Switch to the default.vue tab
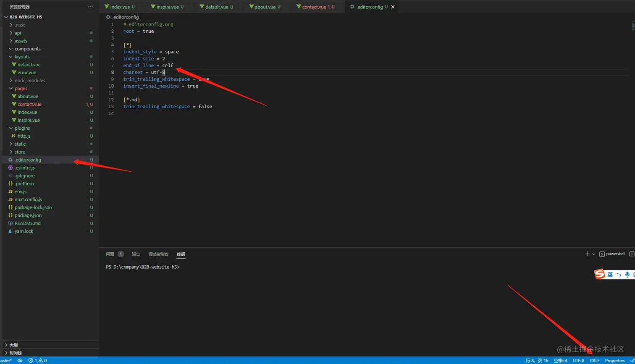635x364 pixels. 216,7
